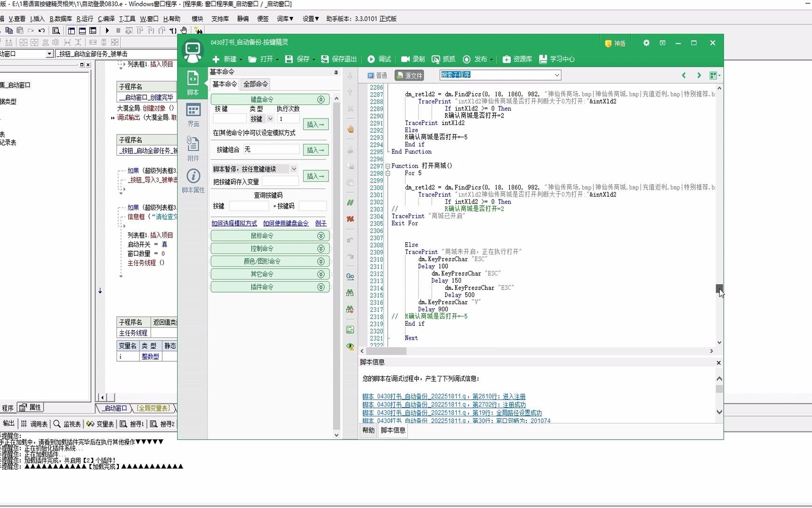Select the 基本命令 tab
Viewport: 812px width, 508px height.
tap(225, 84)
